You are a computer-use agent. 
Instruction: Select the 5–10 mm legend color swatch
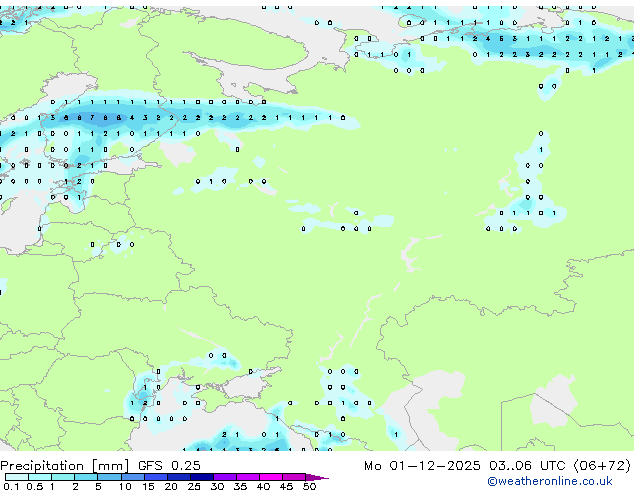click(x=109, y=477)
